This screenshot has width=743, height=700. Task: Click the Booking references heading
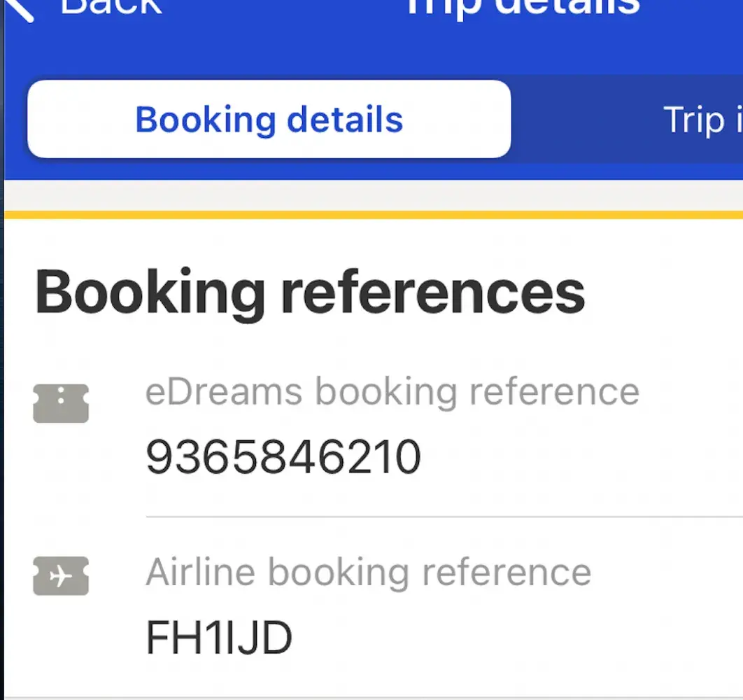coord(310,294)
